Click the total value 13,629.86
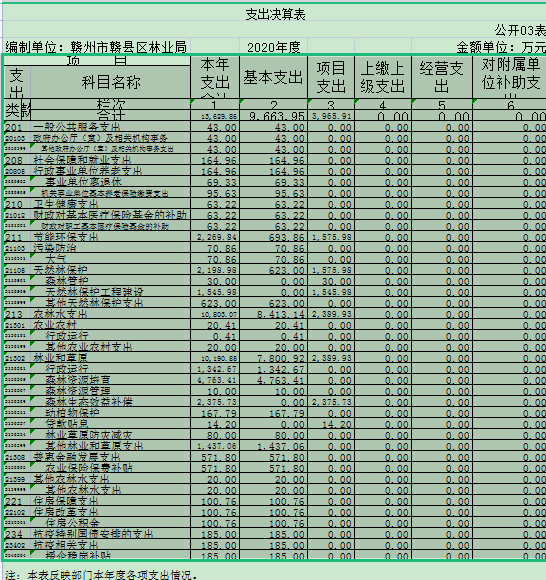Viewport: 546px width, 580px height. [x=219, y=116]
